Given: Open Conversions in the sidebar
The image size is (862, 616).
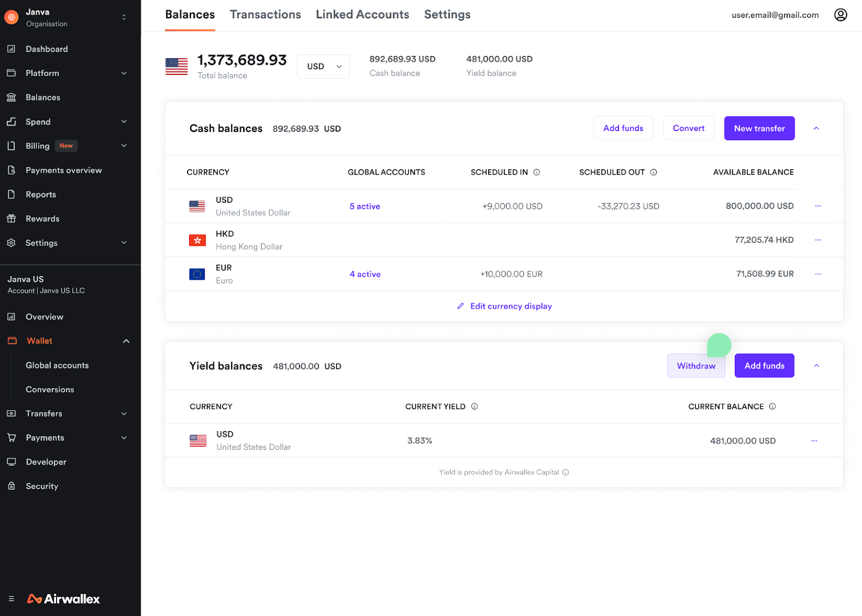Looking at the screenshot, I should click(x=50, y=390).
